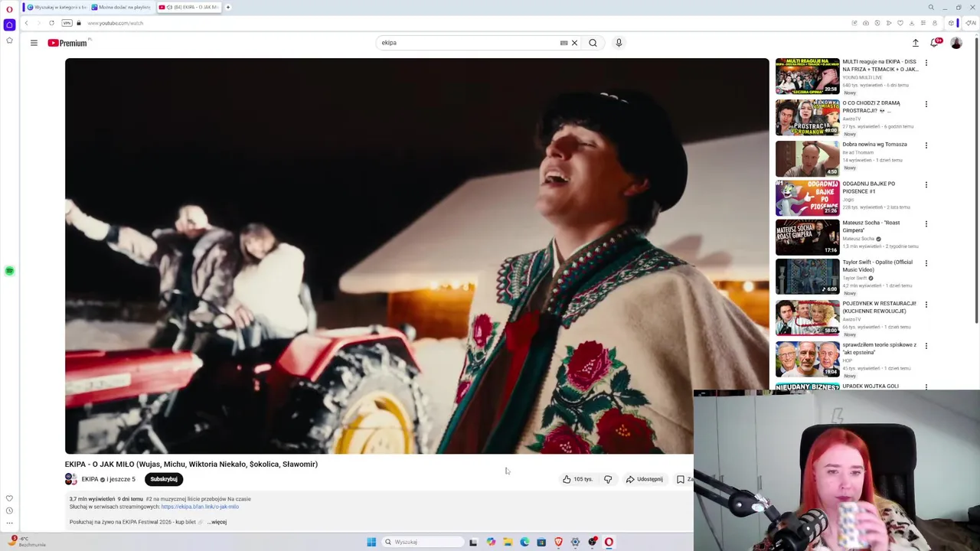This screenshot has width=980, height=551.
Task: Open the Opera menu logo in sidebar
Action: [9, 9]
